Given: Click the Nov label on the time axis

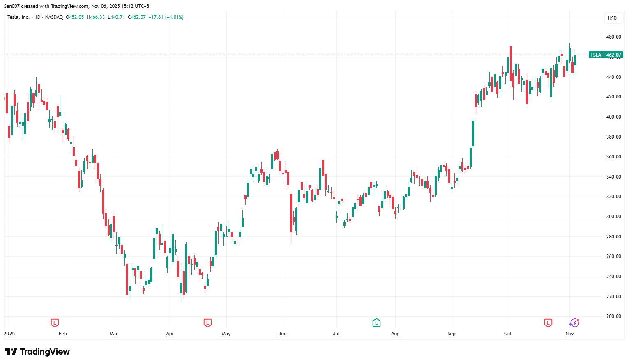Looking at the screenshot, I should tap(569, 334).
